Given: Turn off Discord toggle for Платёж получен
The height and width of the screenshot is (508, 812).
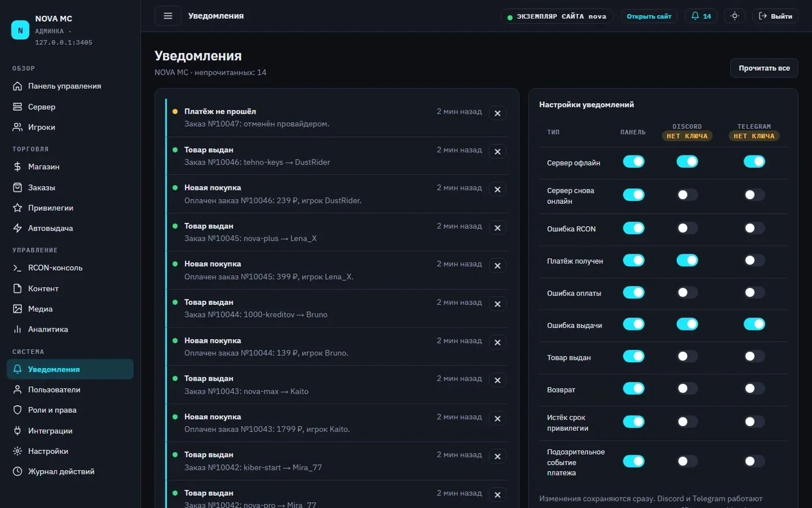Looking at the screenshot, I should pos(687,261).
